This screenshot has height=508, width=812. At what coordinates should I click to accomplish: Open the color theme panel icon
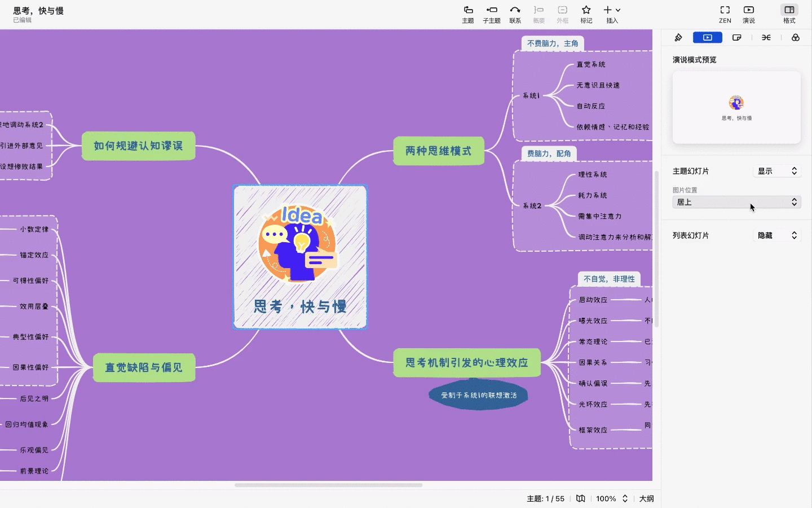pyautogui.click(x=796, y=37)
